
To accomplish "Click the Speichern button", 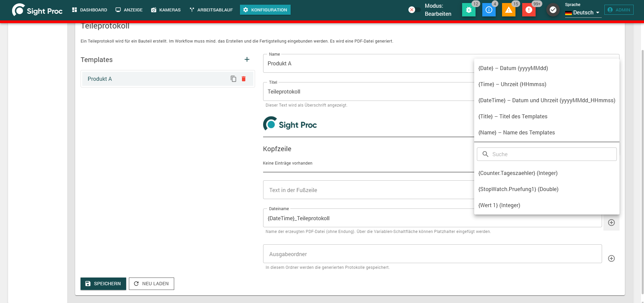I will click(103, 284).
